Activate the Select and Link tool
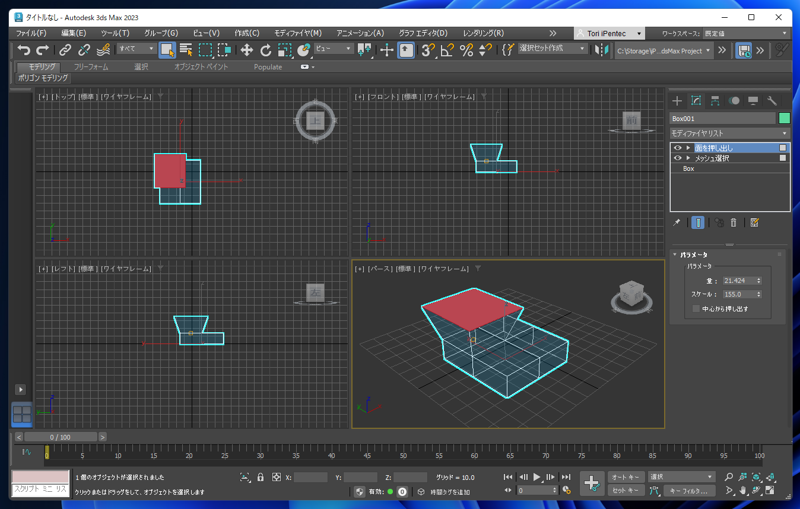Viewport: 800px width, 509px height. tap(65, 50)
